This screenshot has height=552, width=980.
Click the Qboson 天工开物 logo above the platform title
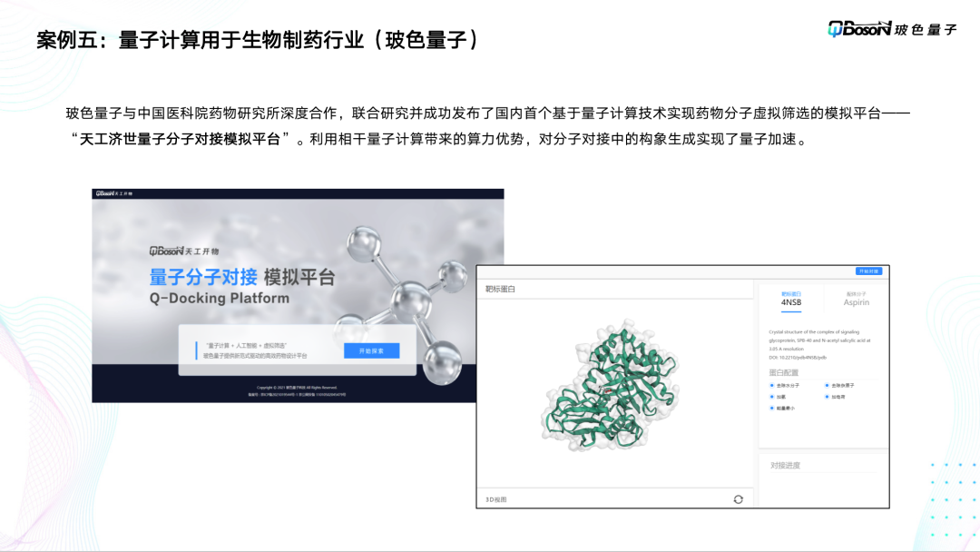point(183,251)
